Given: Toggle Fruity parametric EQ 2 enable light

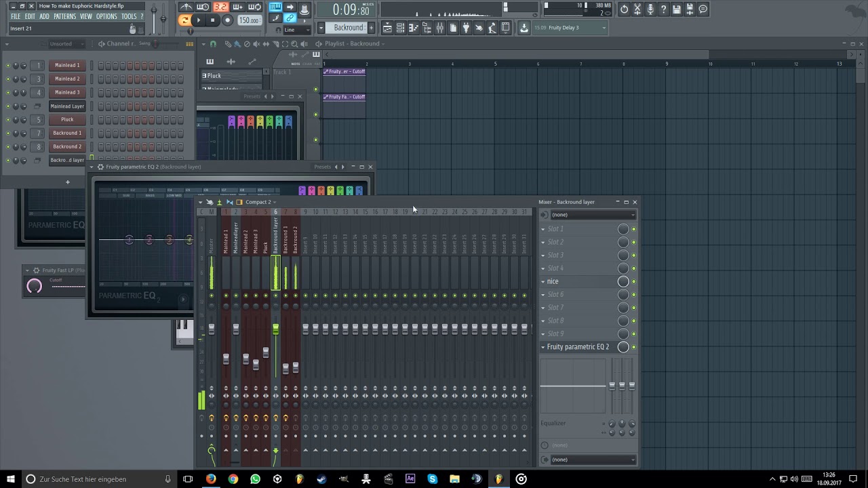Looking at the screenshot, I should pyautogui.click(x=634, y=347).
